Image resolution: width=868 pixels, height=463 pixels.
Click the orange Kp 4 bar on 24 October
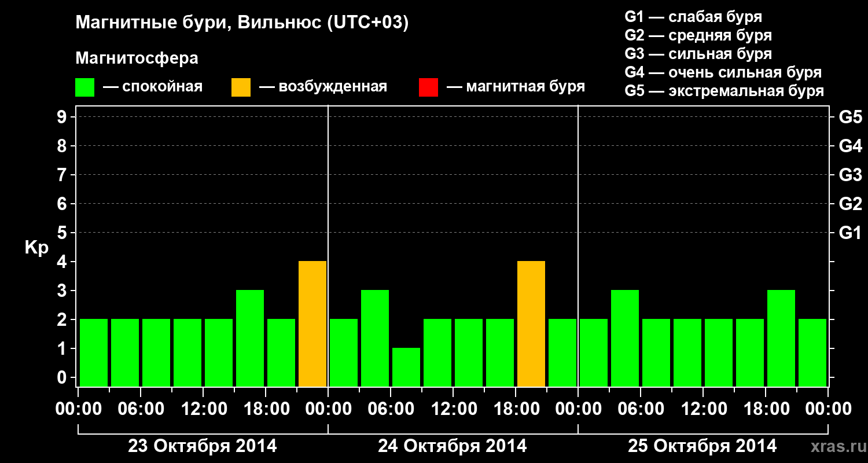pyautogui.click(x=531, y=324)
